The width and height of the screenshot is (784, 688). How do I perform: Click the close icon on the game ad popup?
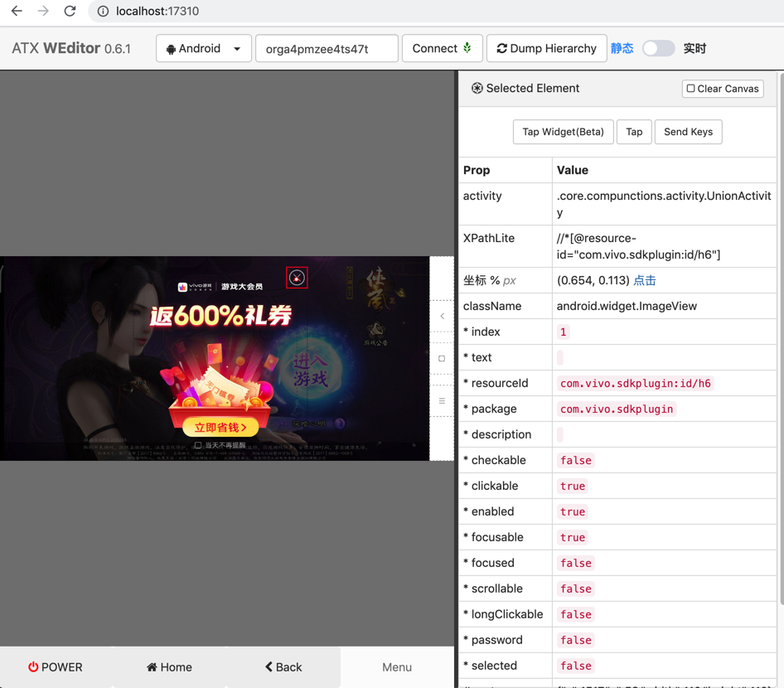point(297,278)
